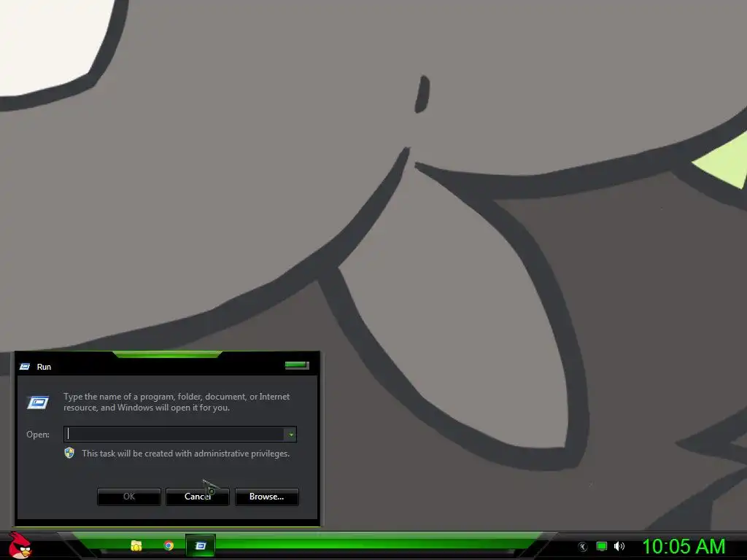Open the folder icon in taskbar
747x560 pixels.
click(136, 545)
